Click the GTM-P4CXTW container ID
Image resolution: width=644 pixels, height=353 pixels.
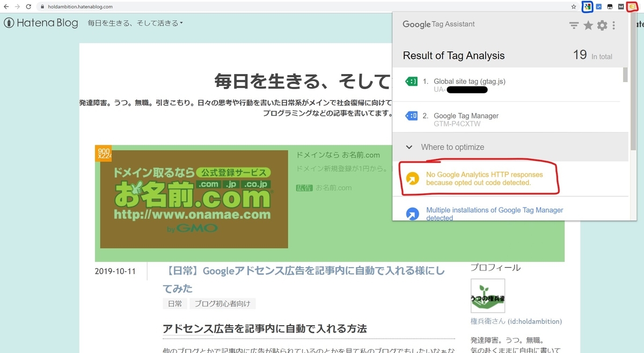457,124
